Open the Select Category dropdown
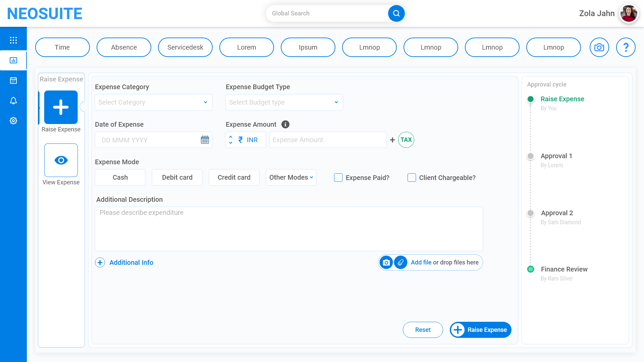644x362 pixels. [x=153, y=102]
